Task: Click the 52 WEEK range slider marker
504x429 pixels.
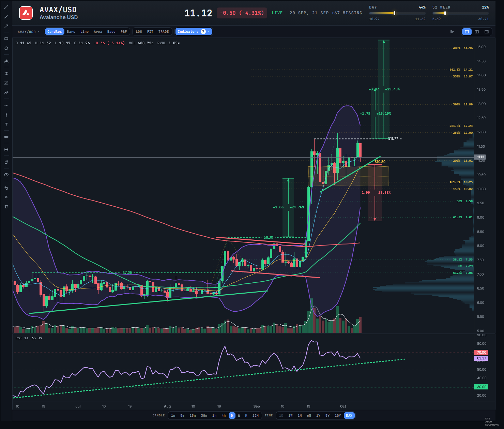Action: coord(445,13)
